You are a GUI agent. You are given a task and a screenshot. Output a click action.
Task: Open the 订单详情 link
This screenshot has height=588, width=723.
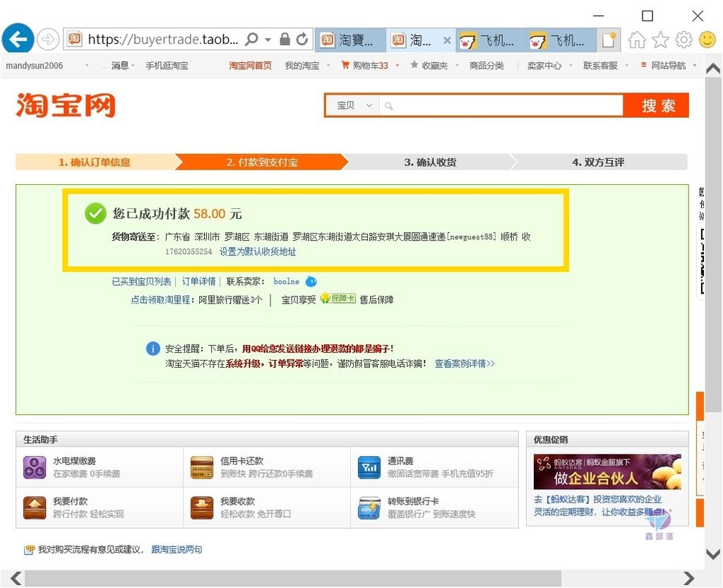pyautogui.click(x=198, y=281)
